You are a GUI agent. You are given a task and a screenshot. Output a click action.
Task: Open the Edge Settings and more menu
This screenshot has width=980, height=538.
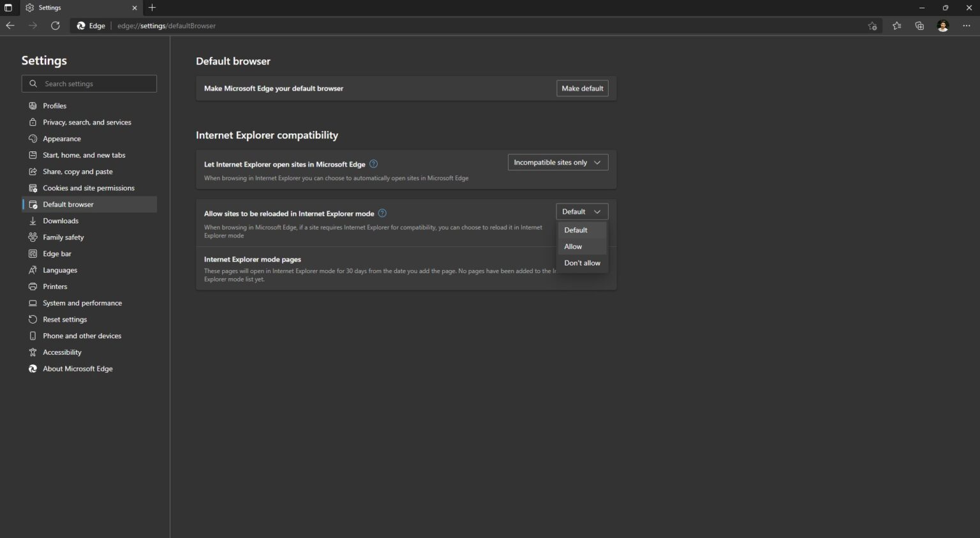[x=967, y=26]
